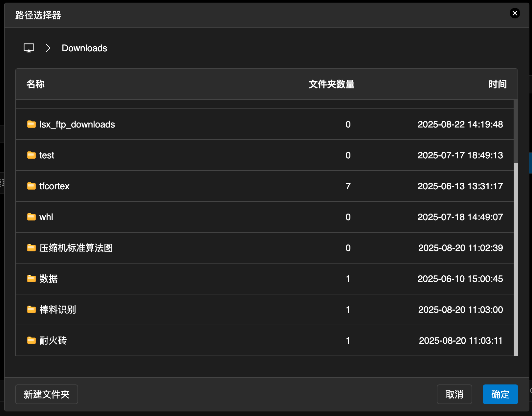Screen dimensions: 532x416
Task: Close the 路径选择器 dialog
Action: 515,13
